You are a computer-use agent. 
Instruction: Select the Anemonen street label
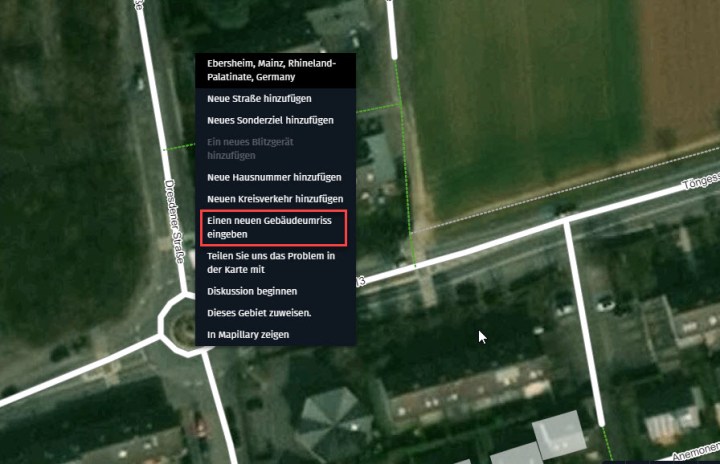coord(696,452)
